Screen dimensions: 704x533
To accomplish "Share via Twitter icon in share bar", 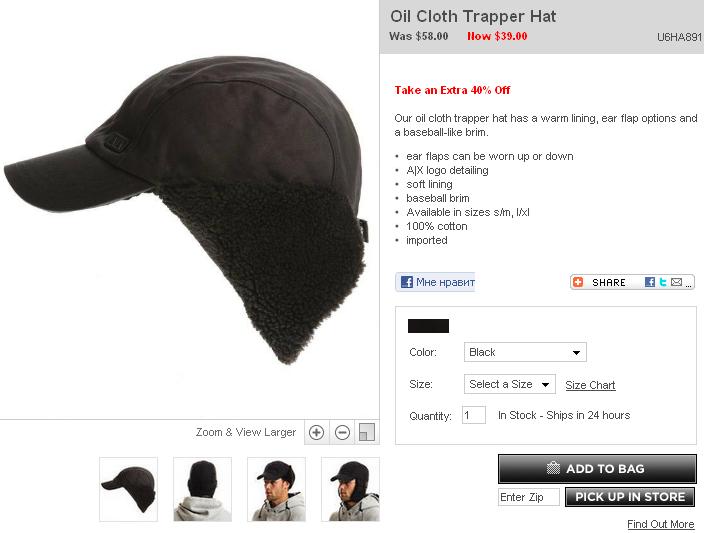I will pyautogui.click(x=663, y=282).
